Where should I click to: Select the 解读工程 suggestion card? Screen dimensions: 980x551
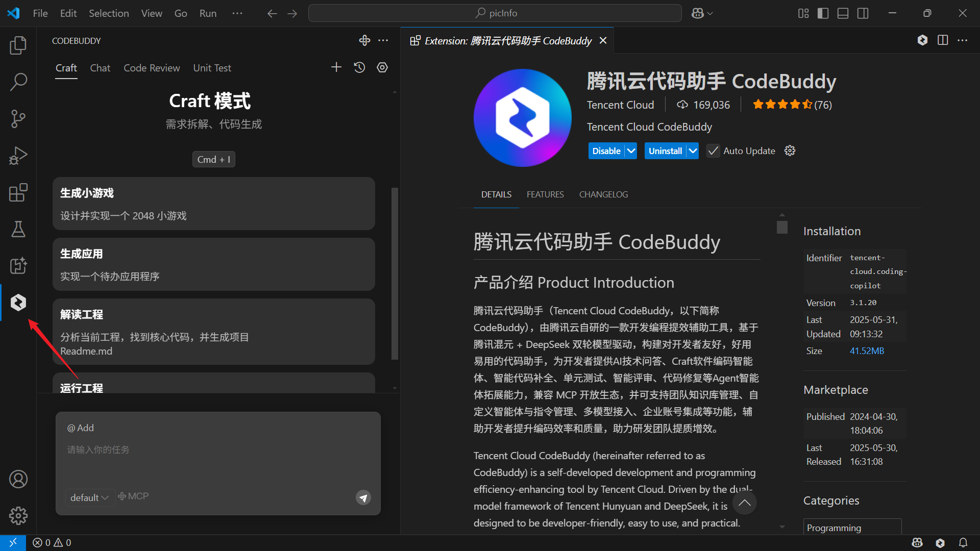point(214,332)
